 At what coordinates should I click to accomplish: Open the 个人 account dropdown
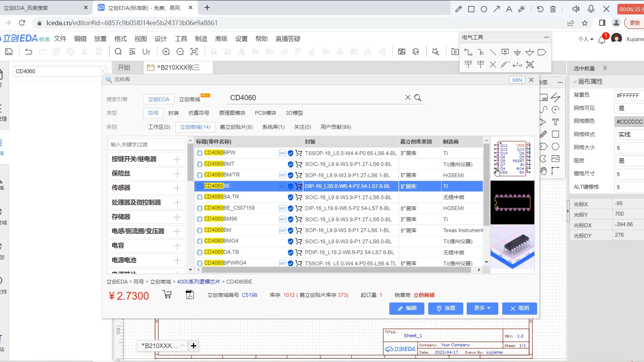(585, 39)
